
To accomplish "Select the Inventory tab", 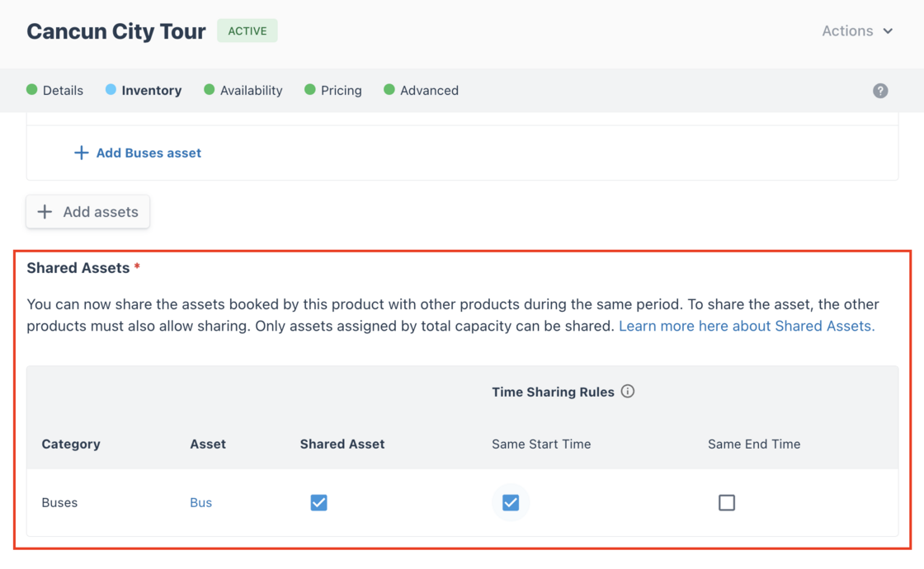I will coord(144,90).
